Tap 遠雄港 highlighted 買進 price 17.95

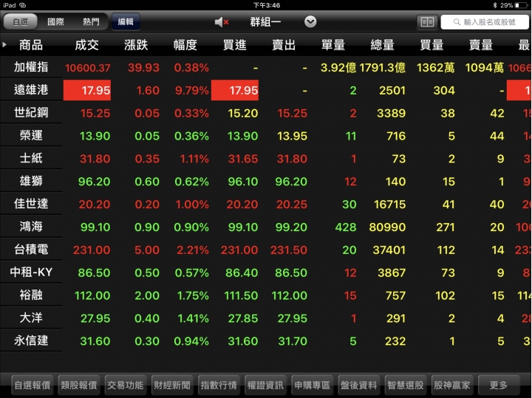click(x=235, y=90)
